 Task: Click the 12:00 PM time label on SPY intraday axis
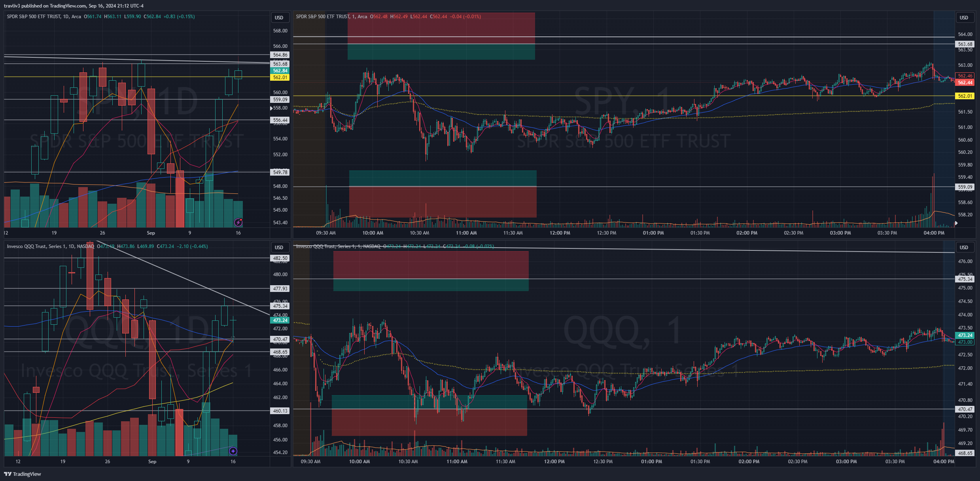560,233
